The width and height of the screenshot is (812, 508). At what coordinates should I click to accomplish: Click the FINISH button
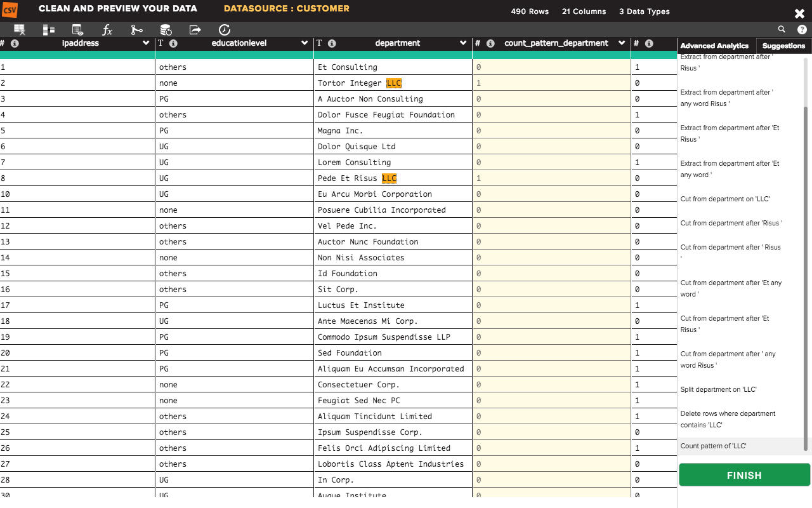744,475
